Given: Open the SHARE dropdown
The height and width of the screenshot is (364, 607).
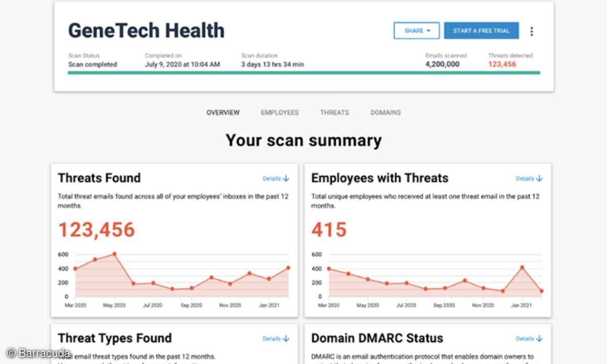Looking at the screenshot, I should point(417,31).
